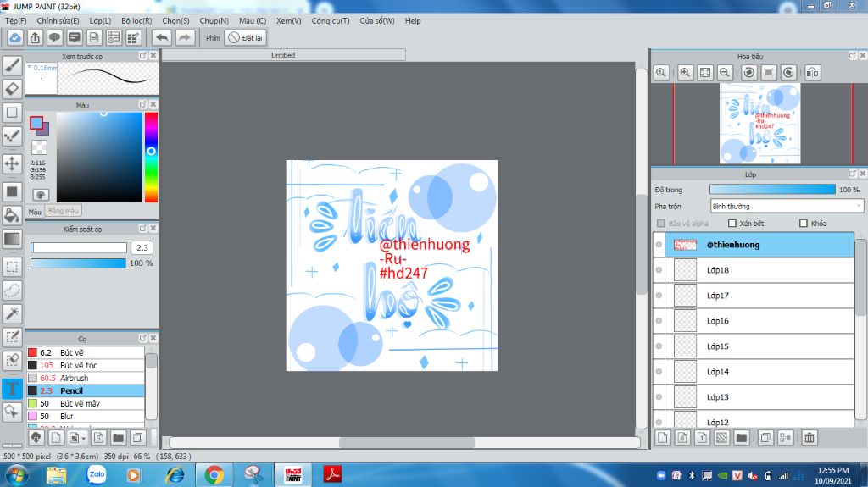The width and height of the screenshot is (868, 487).
Task: Open the Bộ lọc(R) menu
Action: [136, 20]
